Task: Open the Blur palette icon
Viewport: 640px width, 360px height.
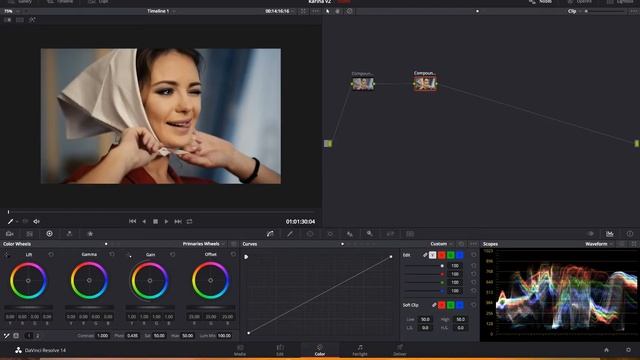Action: (x=350, y=234)
